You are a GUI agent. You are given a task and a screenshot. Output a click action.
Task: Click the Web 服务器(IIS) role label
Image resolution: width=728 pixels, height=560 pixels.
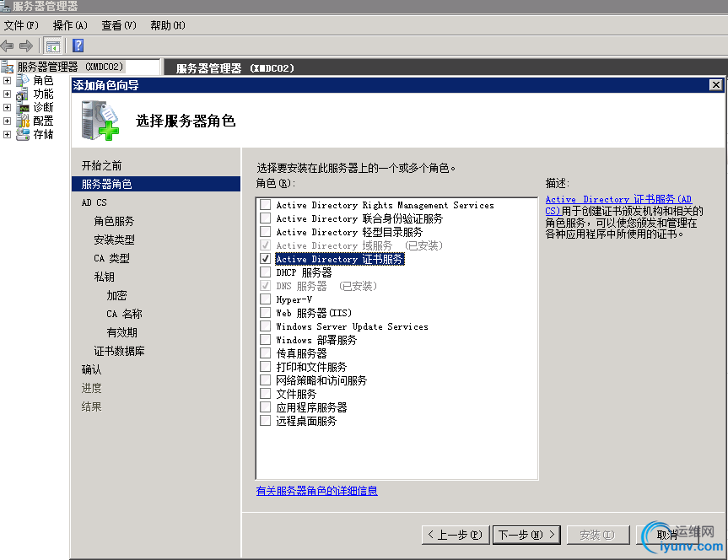click(314, 313)
